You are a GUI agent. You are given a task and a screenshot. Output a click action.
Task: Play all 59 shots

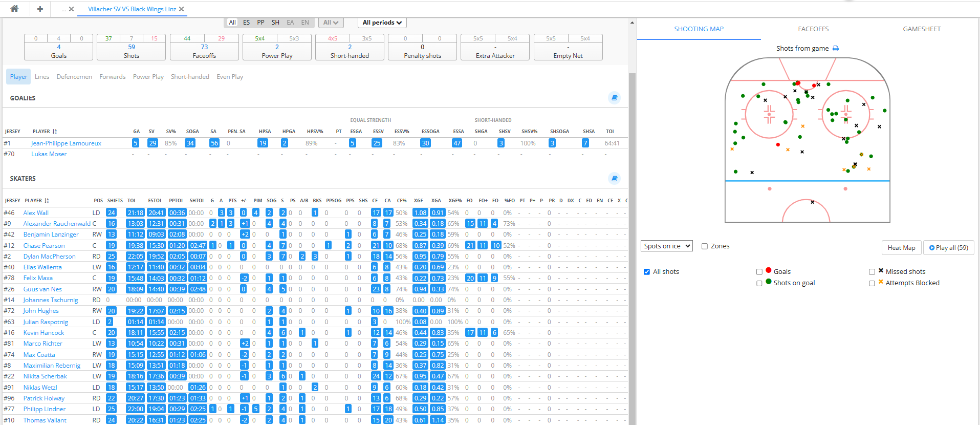(x=948, y=248)
